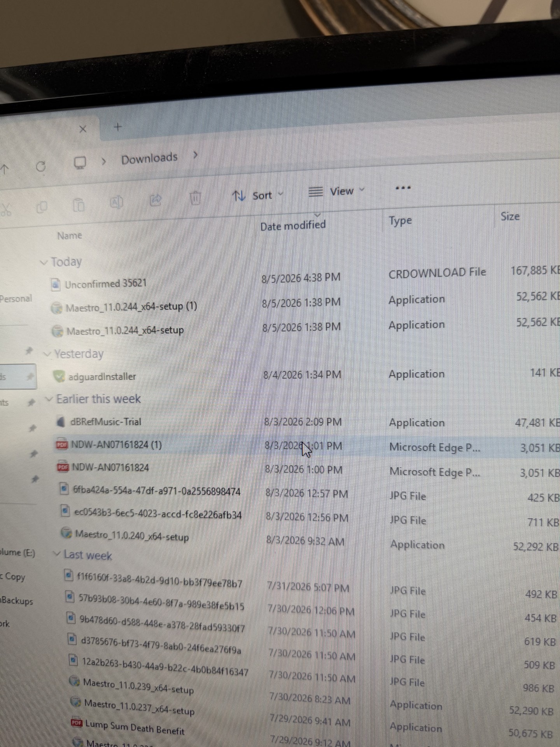Click the 47,481 KB size cell
The image size is (560, 747).
[x=538, y=423]
